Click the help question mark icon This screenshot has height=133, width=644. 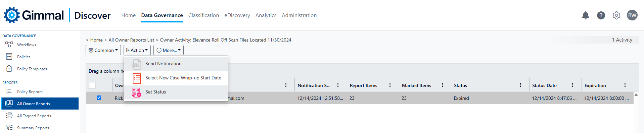(x=601, y=15)
